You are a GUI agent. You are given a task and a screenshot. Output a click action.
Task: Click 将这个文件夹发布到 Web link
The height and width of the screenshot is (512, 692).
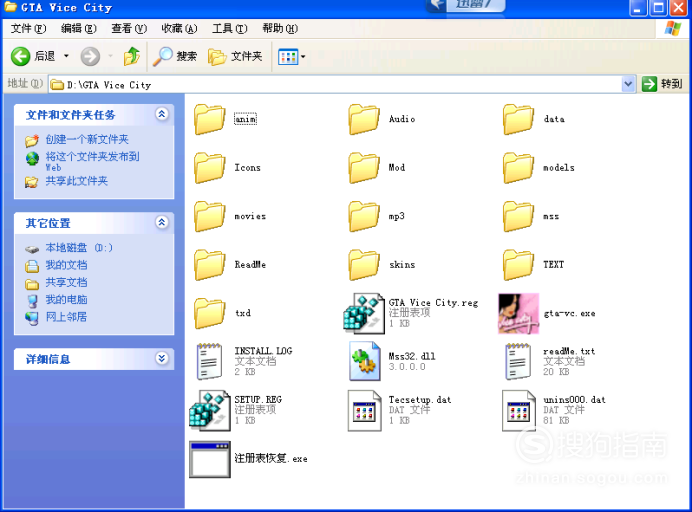pos(92,161)
